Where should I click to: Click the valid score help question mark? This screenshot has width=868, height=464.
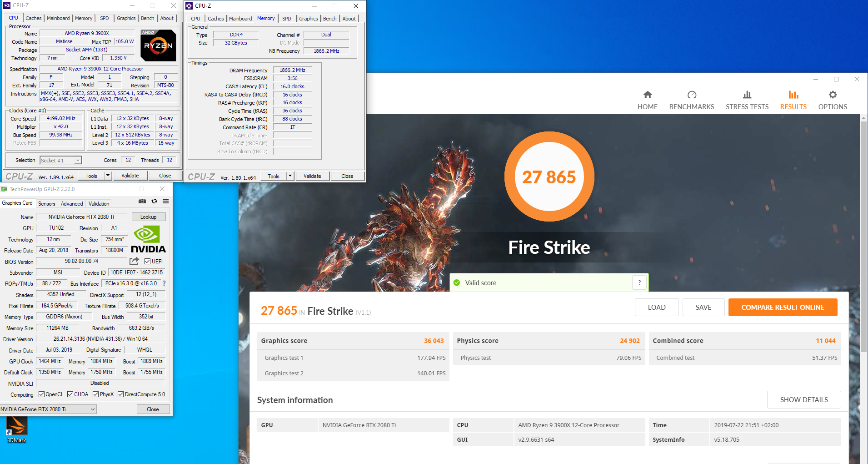click(x=639, y=282)
